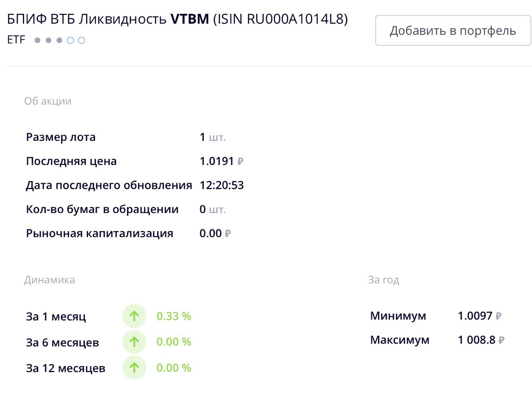Click the fund title БПИФ ВТБ Ликвидность VTBM
The width and height of the screenshot is (532, 395).
click(x=108, y=20)
